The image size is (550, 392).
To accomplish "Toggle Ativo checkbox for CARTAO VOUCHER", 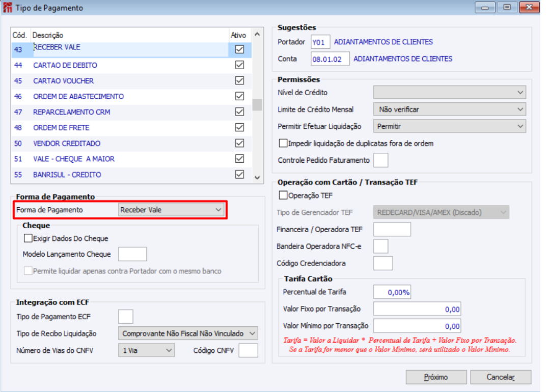I will click(239, 80).
